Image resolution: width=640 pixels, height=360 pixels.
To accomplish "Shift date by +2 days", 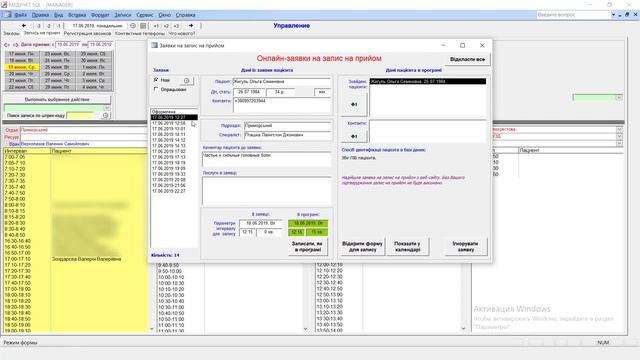I will (x=166, y=26).
